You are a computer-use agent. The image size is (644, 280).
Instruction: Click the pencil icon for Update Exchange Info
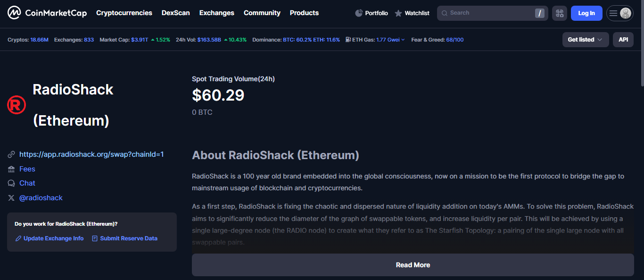pyautogui.click(x=18, y=238)
